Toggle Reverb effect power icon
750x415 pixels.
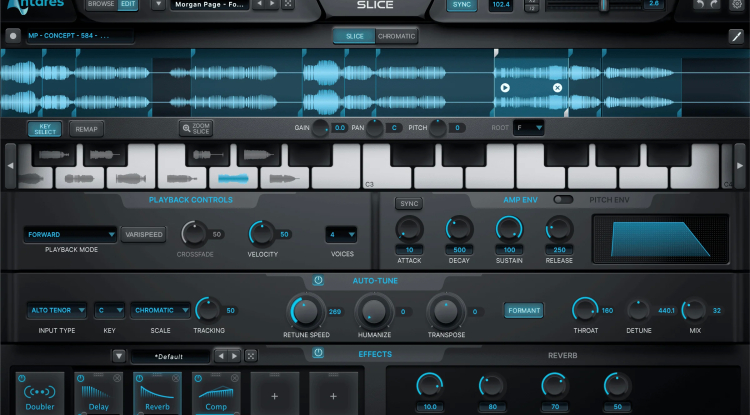pos(139,379)
